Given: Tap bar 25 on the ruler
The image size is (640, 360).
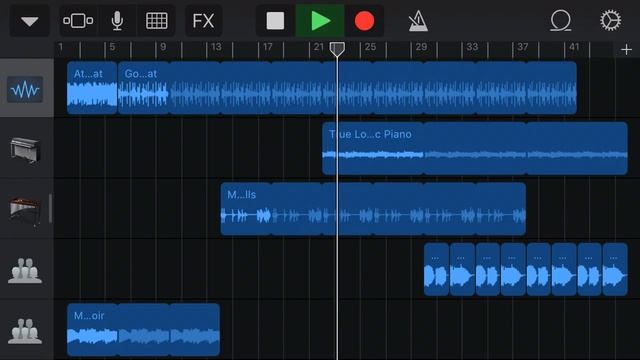Looking at the screenshot, I should tap(370, 47).
